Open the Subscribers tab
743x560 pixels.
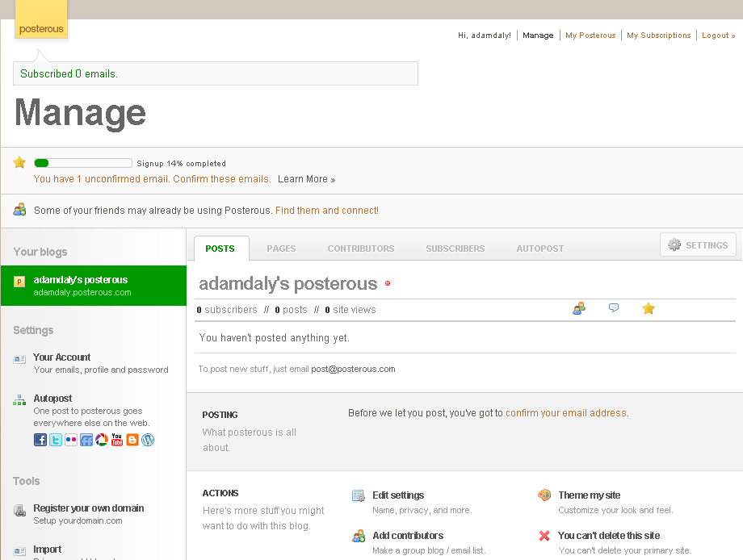(455, 249)
